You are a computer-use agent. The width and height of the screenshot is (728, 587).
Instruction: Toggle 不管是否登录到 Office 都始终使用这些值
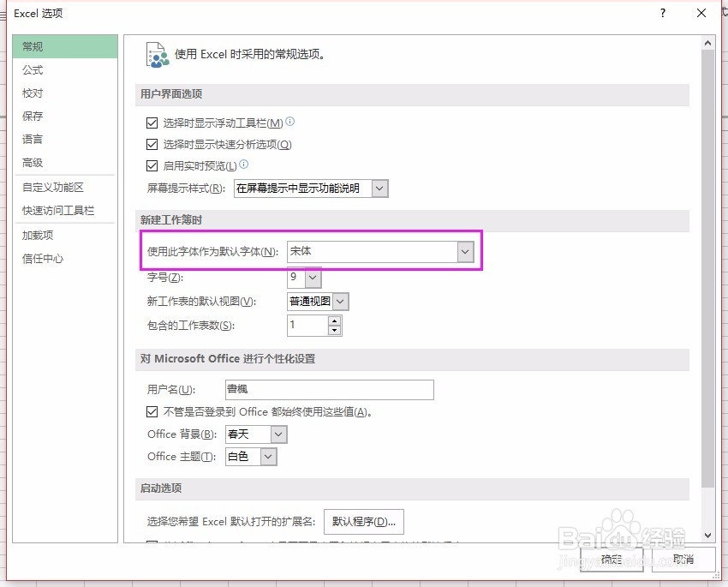tap(152, 412)
